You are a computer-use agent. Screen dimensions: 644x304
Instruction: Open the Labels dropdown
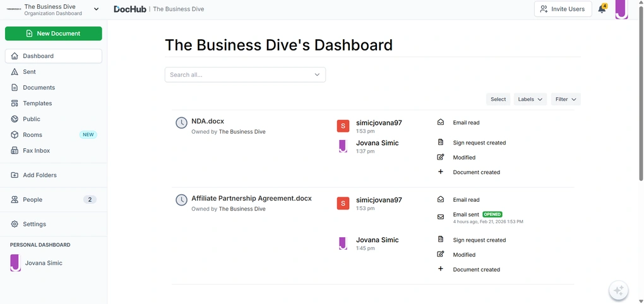[530, 99]
